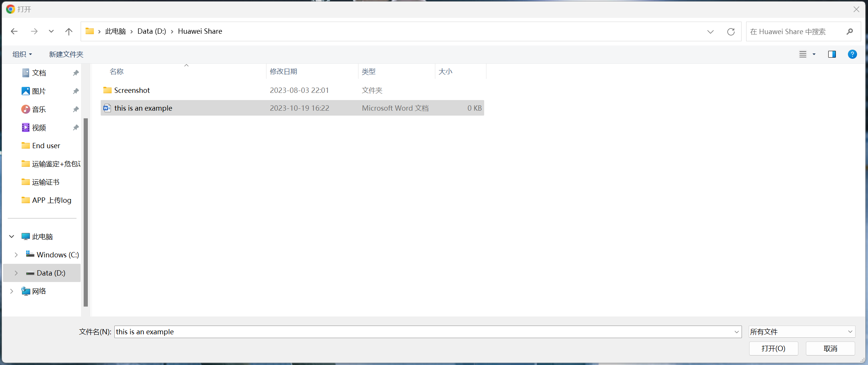Open the 组织 menu
Screen dimensions: 868x365
[22, 54]
